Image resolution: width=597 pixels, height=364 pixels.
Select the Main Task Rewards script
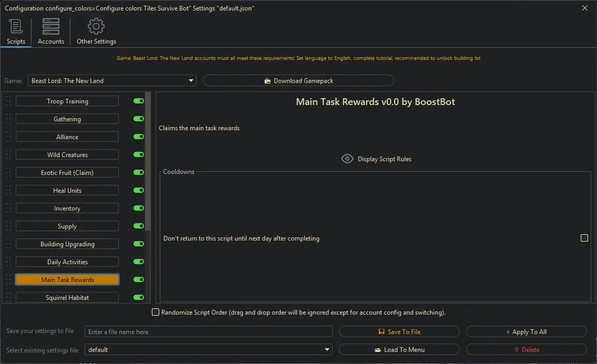click(67, 279)
